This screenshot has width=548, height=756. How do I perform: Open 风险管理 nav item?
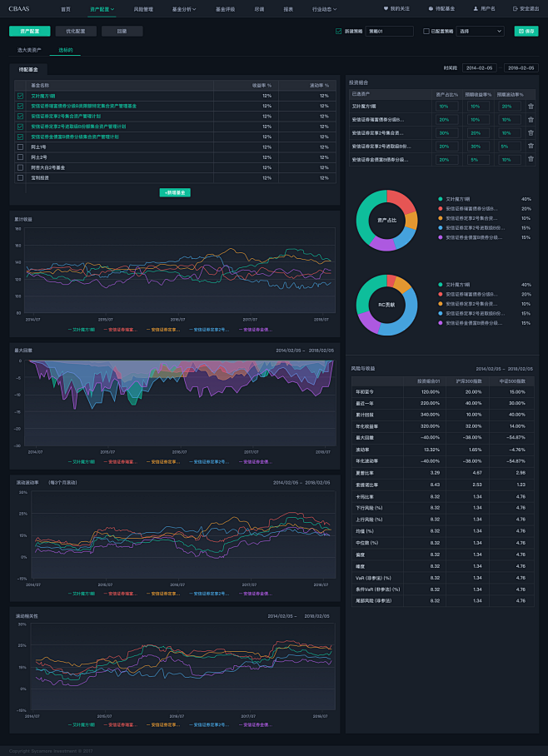pyautogui.click(x=143, y=8)
